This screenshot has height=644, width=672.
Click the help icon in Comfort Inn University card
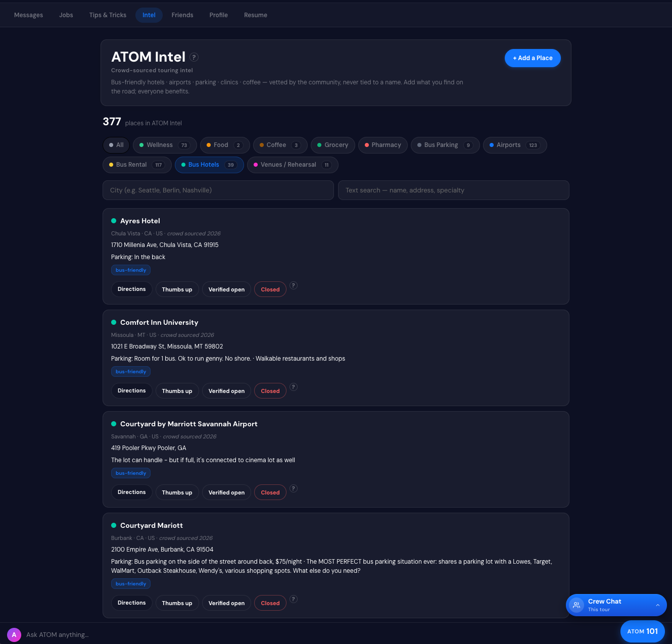coord(294,387)
